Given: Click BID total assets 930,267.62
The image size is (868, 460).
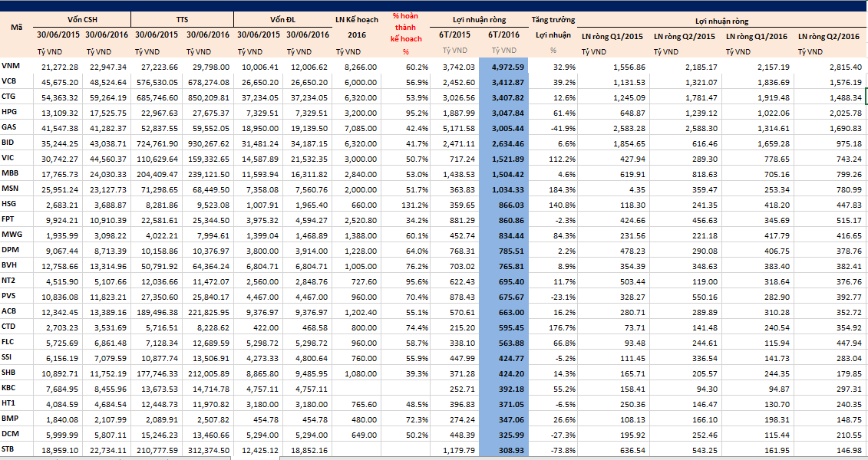Looking at the screenshot, I should click(x=207, y=144).
